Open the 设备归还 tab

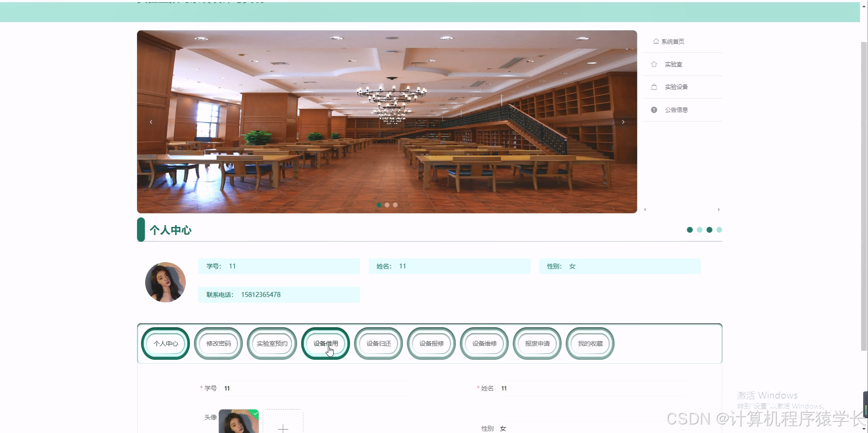(x=378, y=344)
